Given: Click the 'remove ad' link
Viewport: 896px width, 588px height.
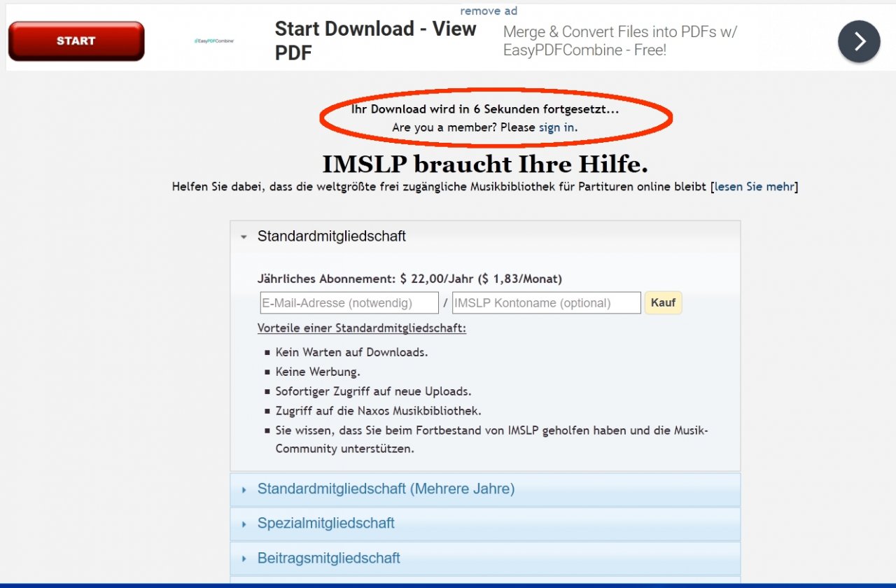Looking at the screenshot, I should point(489,10).
